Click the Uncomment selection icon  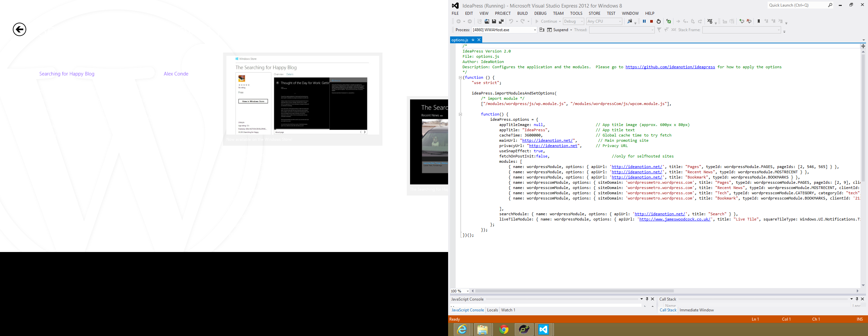click(x=749, y=21)
